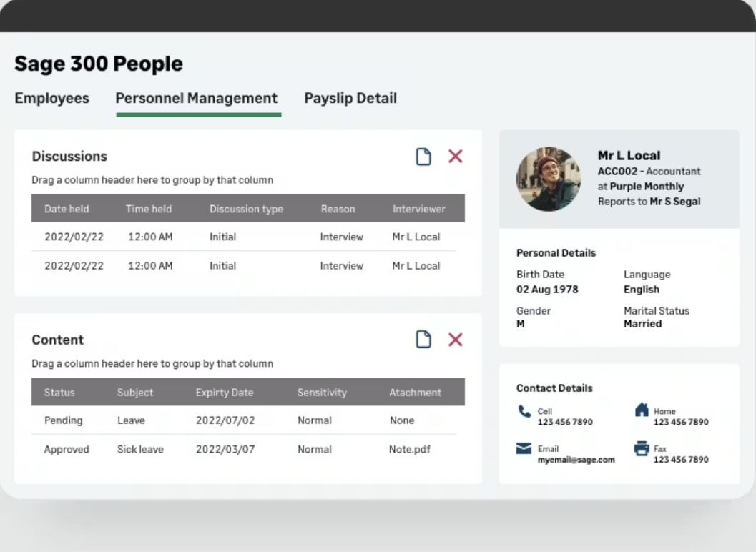Switch to the Employees tab
Image resolution: width=756 pixels, height=552 pixels.
[52, 99]
